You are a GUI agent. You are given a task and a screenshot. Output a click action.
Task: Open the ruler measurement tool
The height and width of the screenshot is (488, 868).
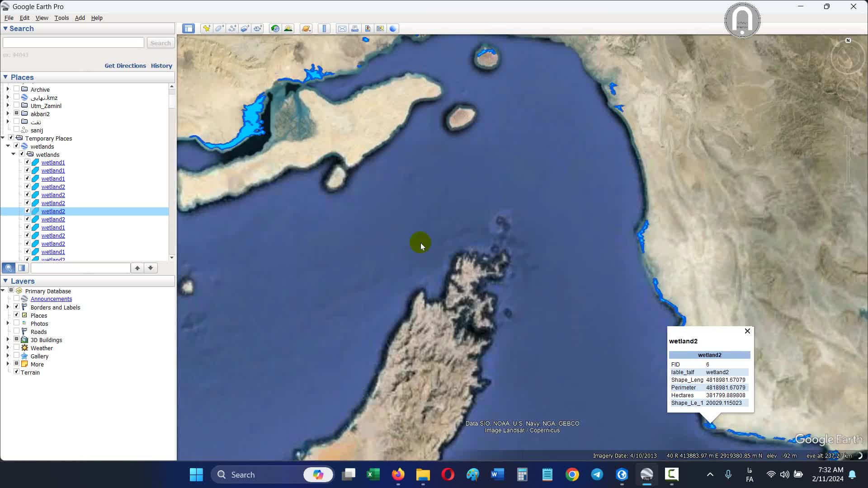point(324,28)
